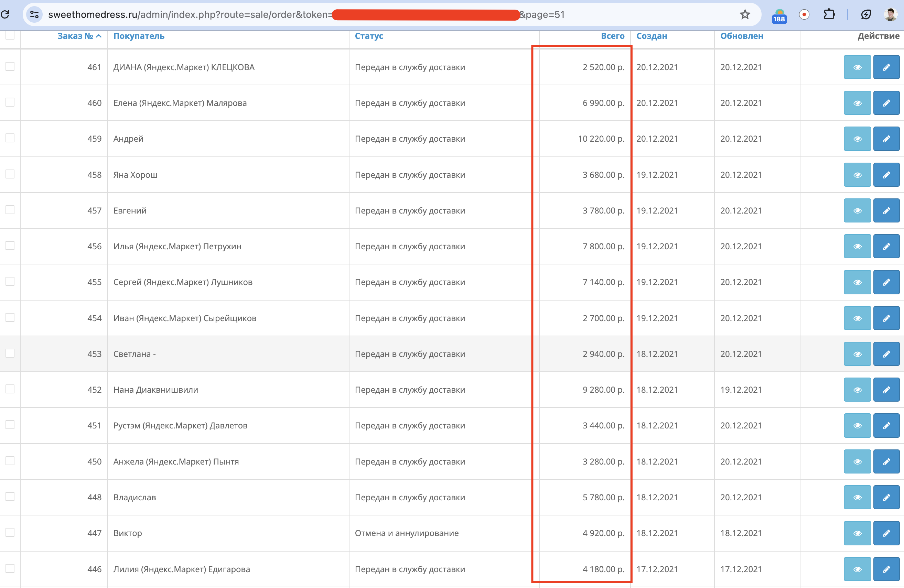Select the checkbox for order 452
Image resolution: width=904 pixels, height=588 pixels.
(x=10, y=389)
